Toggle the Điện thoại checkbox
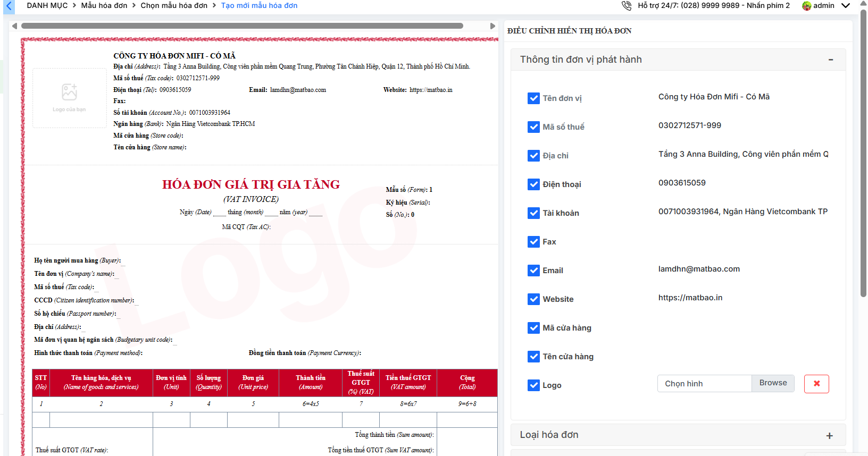Viewport: 868px width, 456px height. pyautogui.click(x=533, y=184)
